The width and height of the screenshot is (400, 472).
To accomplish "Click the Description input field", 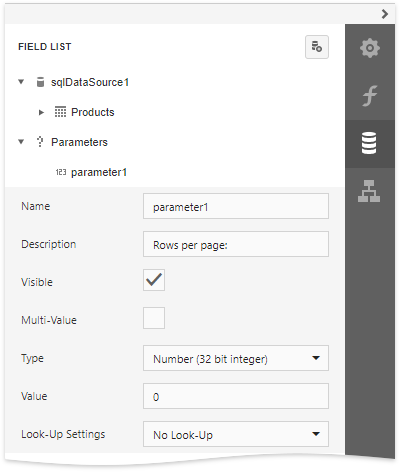I will [236, 244].
